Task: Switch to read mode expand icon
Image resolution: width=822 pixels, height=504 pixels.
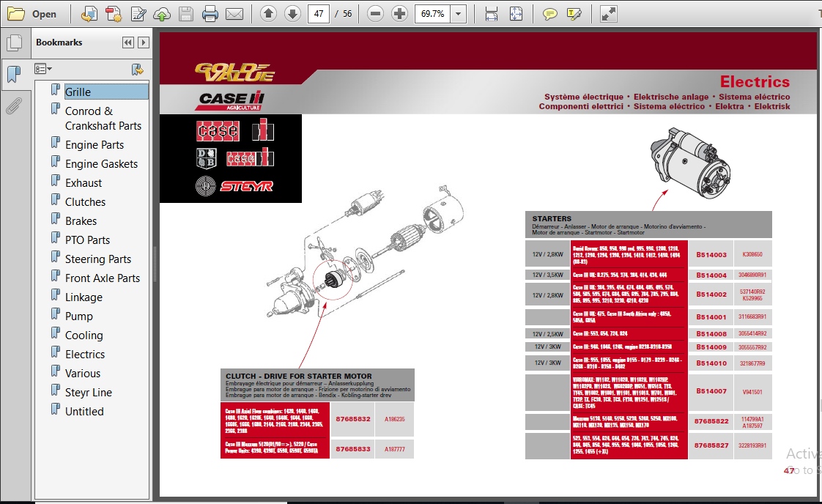Action: point(608,14)
